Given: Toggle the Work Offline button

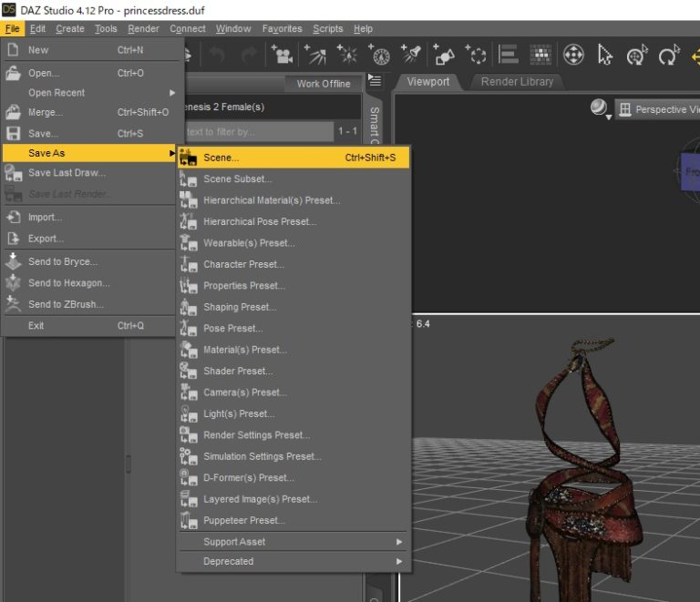Looking at the screenshot, I should pyautogui.click(x=323, y=84).
